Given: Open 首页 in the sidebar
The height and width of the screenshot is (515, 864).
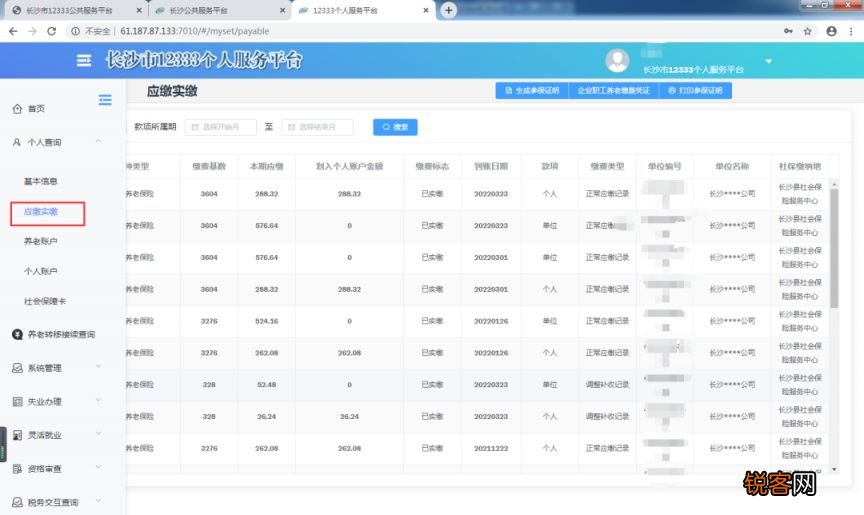Looking at the screenshot, I should coord(36,109).
